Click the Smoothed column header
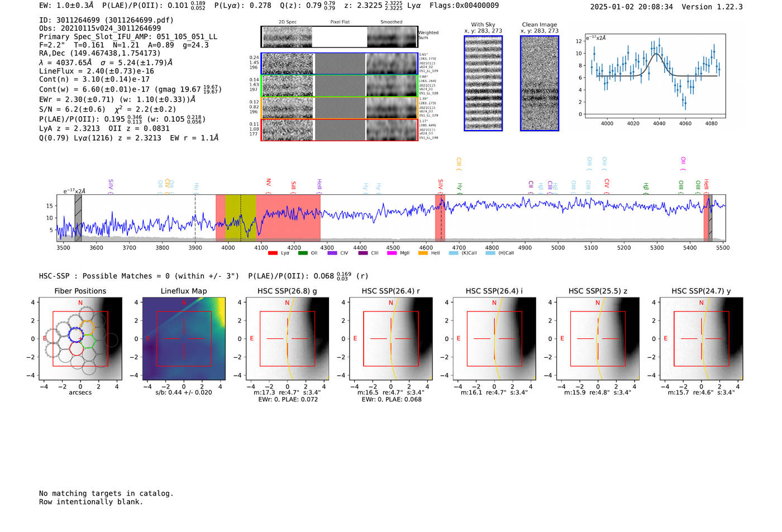 coord(392,22)
